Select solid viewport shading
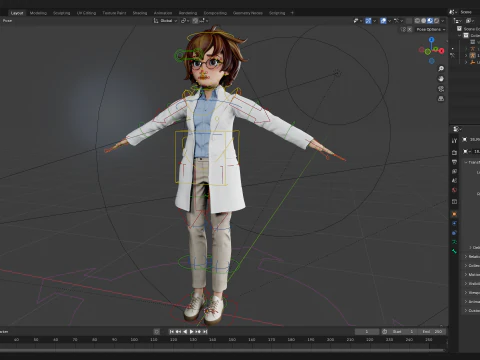Image resolution: width=480 pixels, height=360 pixels. coord(424,21)
